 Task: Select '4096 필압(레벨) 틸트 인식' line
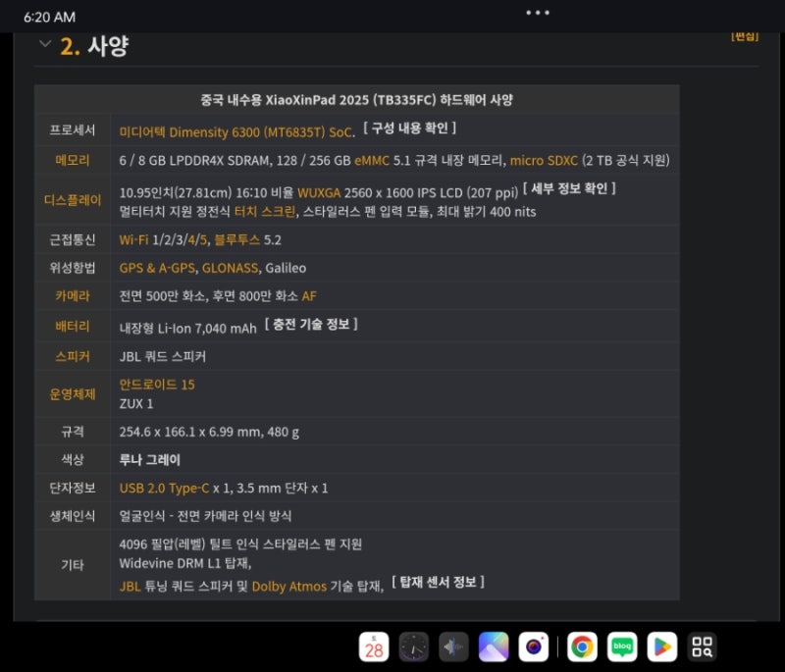pos(240,544)
